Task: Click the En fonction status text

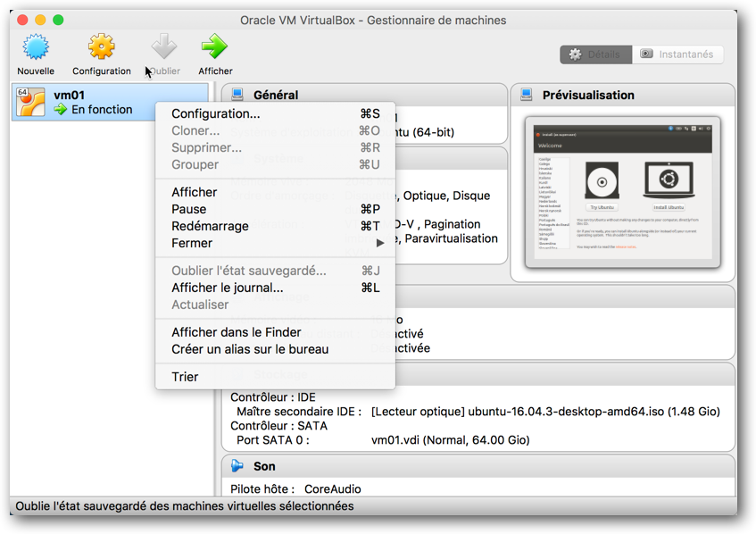Action: pyautogui.click(x=102, y=110)
